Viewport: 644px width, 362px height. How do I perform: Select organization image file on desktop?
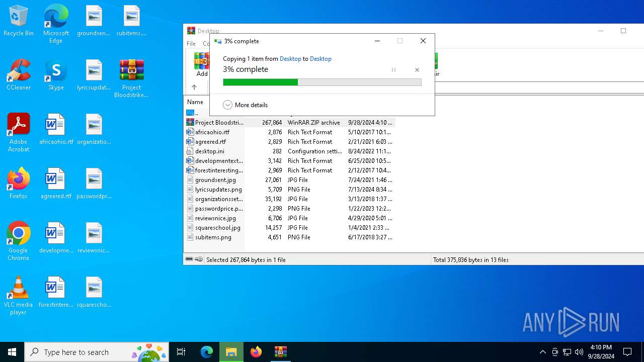[x=94, y=129]
